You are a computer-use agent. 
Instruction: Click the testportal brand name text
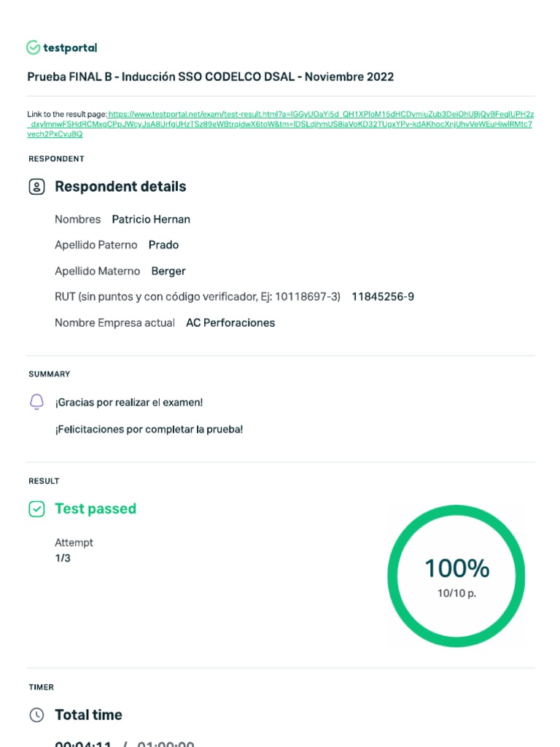tap(70, 48)
